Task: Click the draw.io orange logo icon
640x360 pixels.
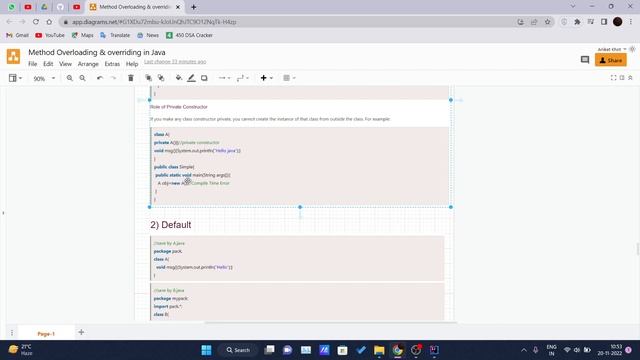Action: tap(13, 56)
